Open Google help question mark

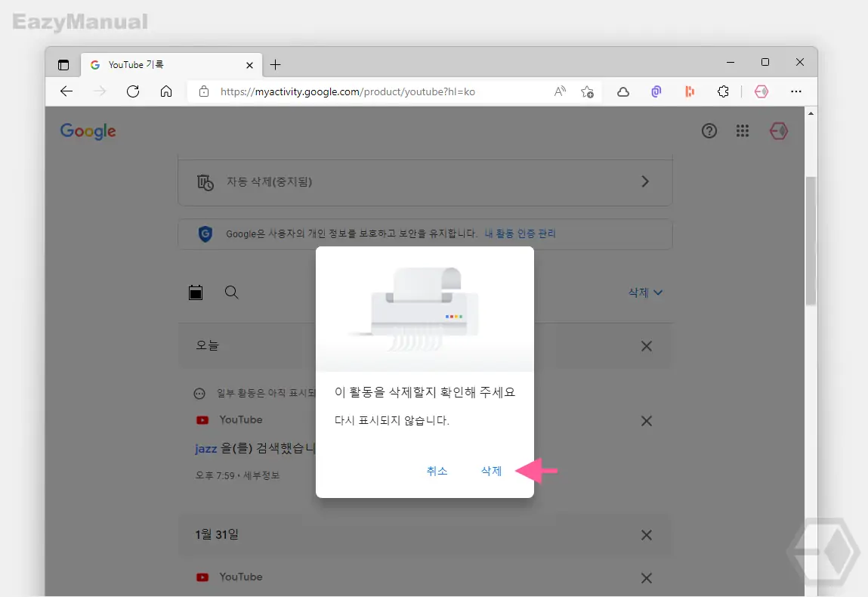709,131
